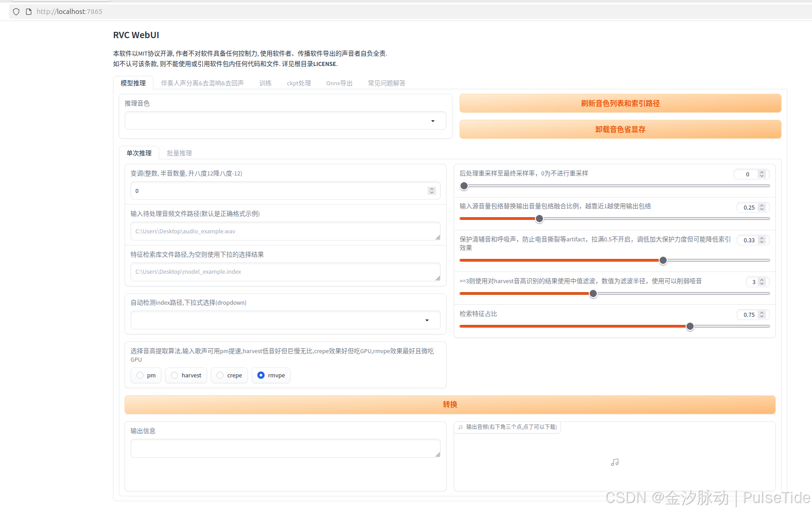
Task: Click the 0.25 numeric value box
Action: point(753,207)
